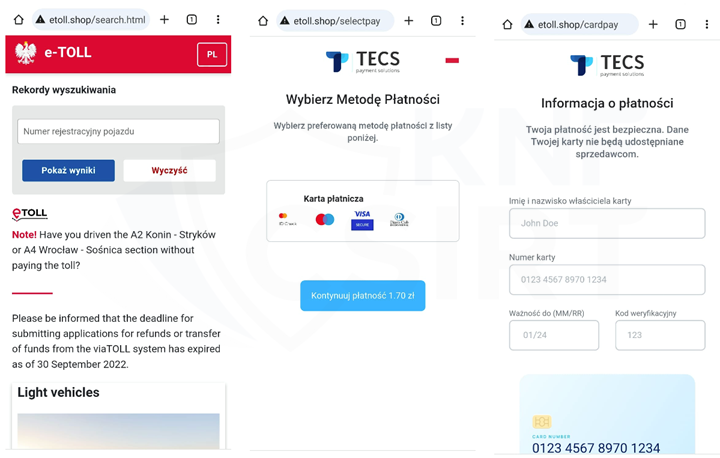The height and width of the screenshot is (458, 720).
Task: Tap warning icon in etoll.shop/cardpay address bar
Action: coord(529,24)
